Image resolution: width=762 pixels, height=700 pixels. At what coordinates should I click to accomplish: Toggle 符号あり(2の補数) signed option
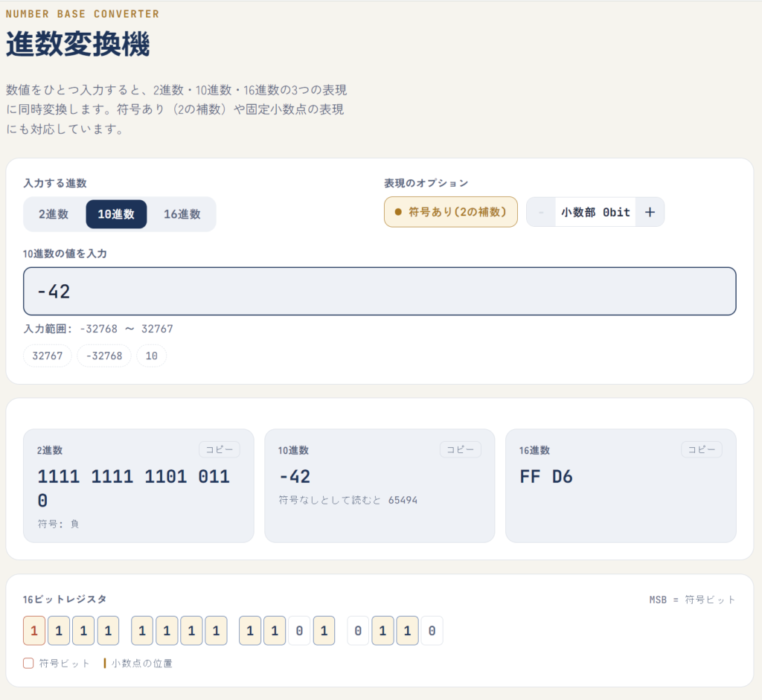[x=450, y=212]
